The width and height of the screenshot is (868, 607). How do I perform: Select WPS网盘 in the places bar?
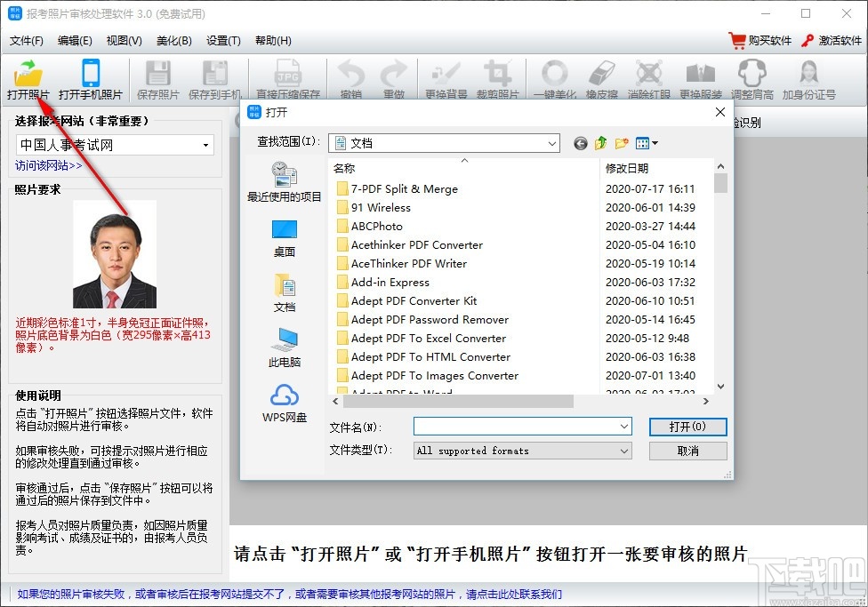click(285, 404)
